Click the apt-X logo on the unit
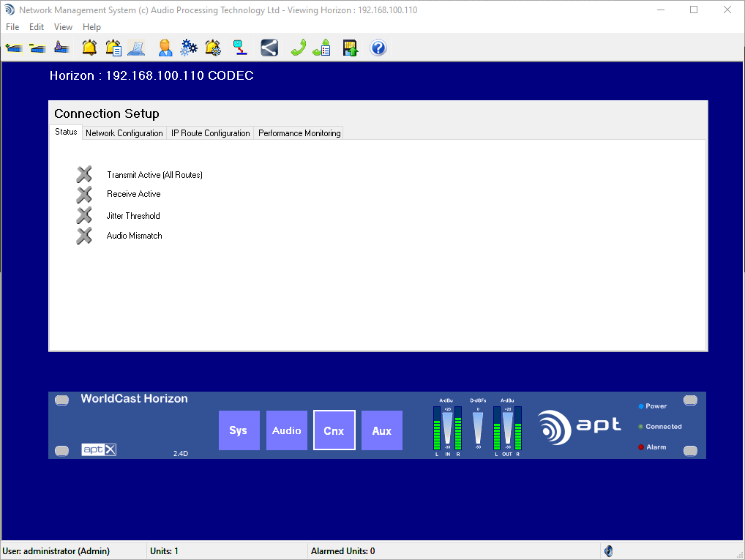The width and height of the screenshot is (745, 560). click(x=99, y=449)
